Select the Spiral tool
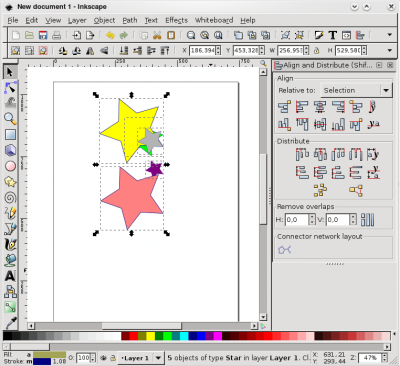The width and height of the screenshot is (400, 366). point(10,197)
